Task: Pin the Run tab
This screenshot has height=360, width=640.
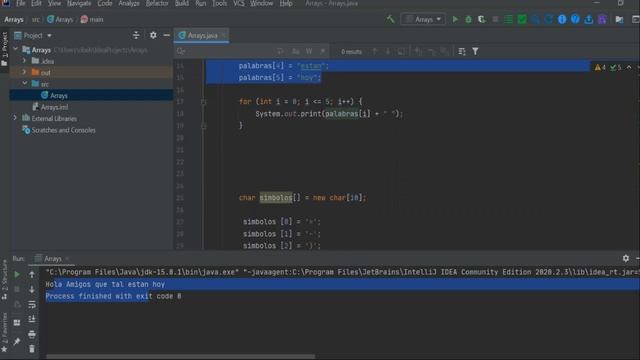Action: pyautogui.click(x=17, y=341)
